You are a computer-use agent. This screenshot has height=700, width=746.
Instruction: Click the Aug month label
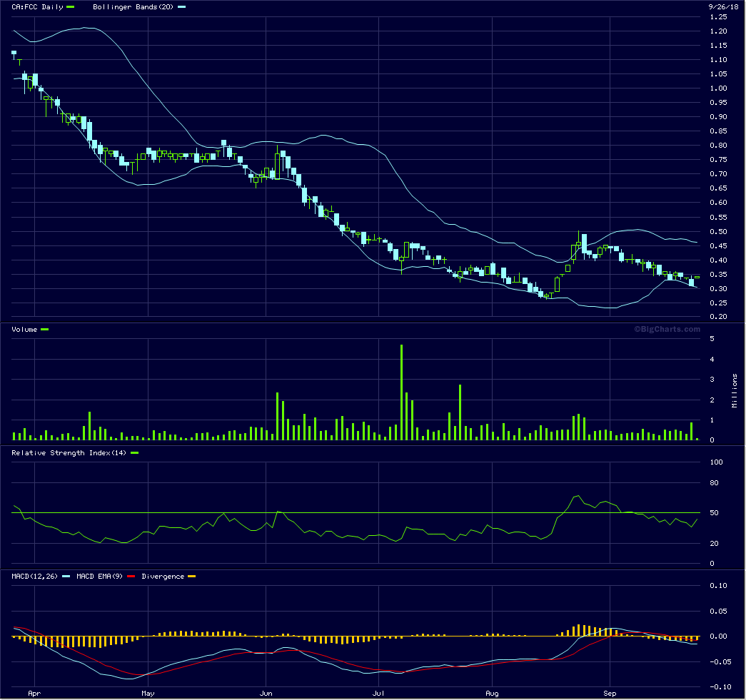pyautogui.click(x=492, y=694)
